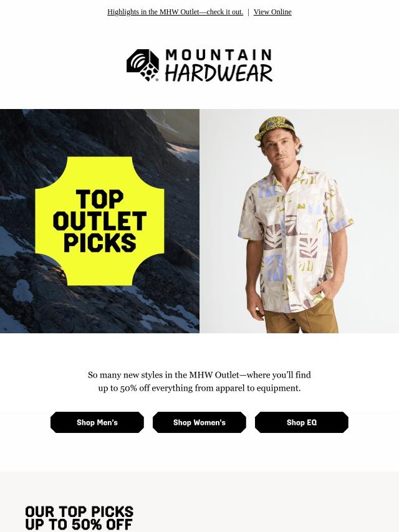
Task: Click the 'PICKS' text on the yellow badge
Action: click(100, 242)
